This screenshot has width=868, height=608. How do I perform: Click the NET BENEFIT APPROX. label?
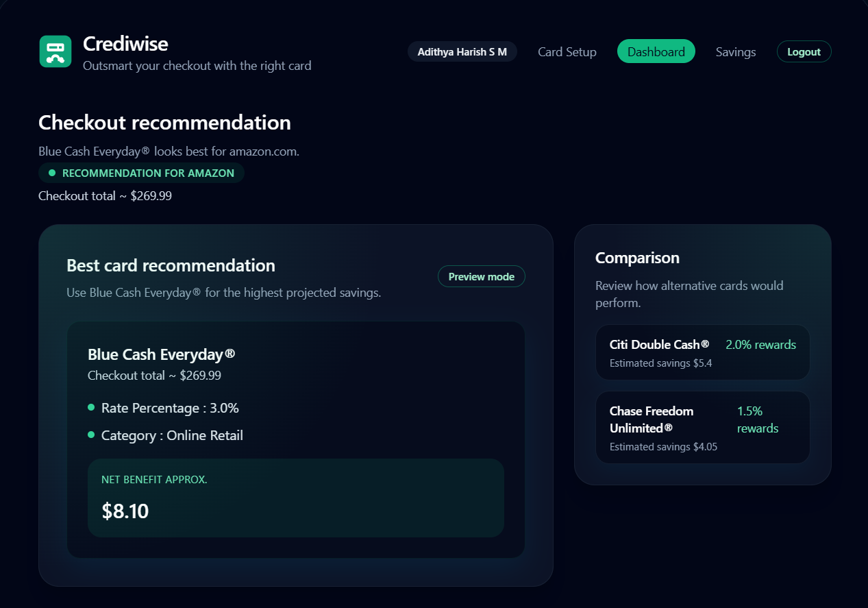[154, 480]
